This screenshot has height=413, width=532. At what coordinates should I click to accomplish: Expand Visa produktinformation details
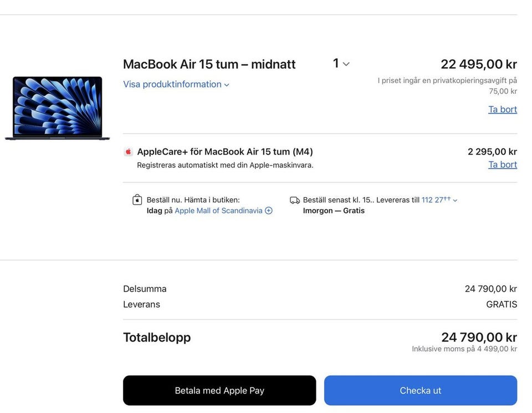point(176,84)
